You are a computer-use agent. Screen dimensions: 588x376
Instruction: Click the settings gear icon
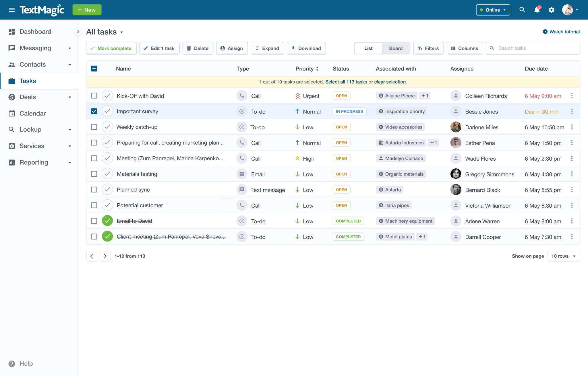551,10
